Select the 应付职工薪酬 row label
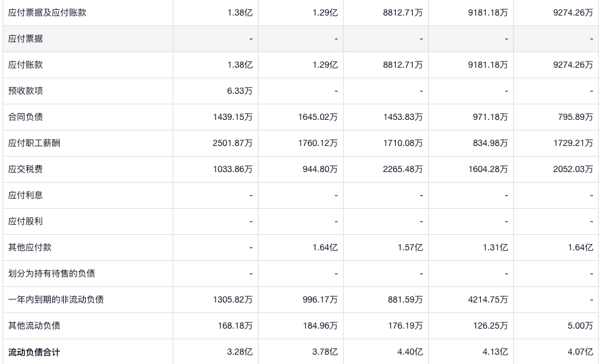This screenshot has width=599, height=364. pyautogui.click(x=34, y=143)
